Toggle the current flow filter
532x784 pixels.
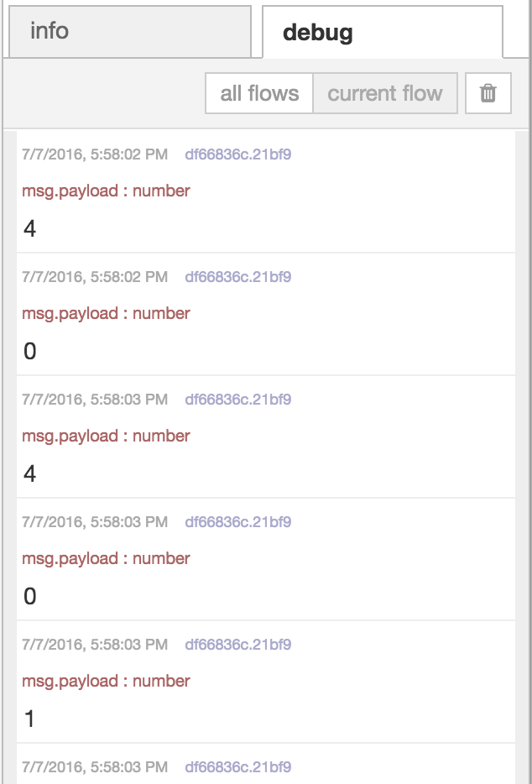385,93
